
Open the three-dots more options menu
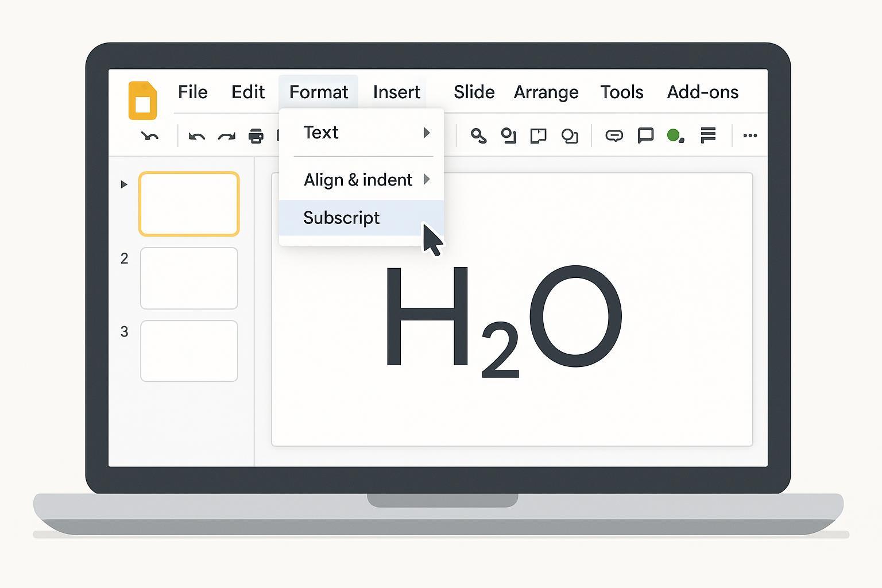pyautogui.click(x=750, y=136)
